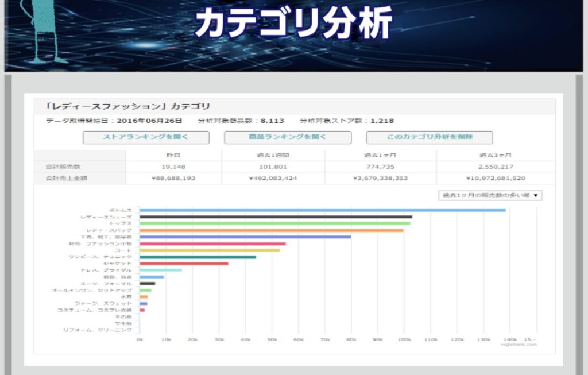Click the green トップス bar
This screenshot has width=588, height=375.
(x=274, y=223)
